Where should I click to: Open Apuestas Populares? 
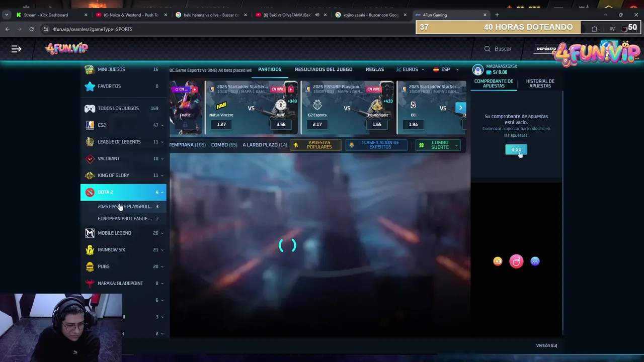tap(315, 145)
